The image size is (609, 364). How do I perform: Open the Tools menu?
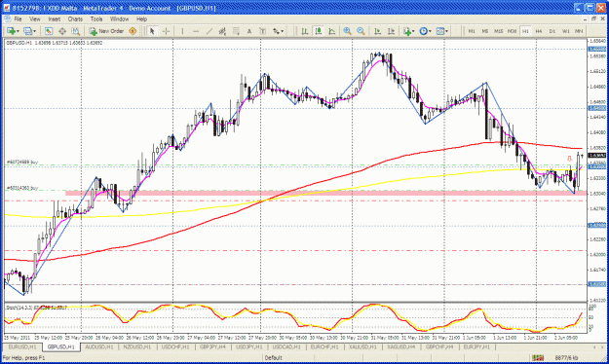96,19
